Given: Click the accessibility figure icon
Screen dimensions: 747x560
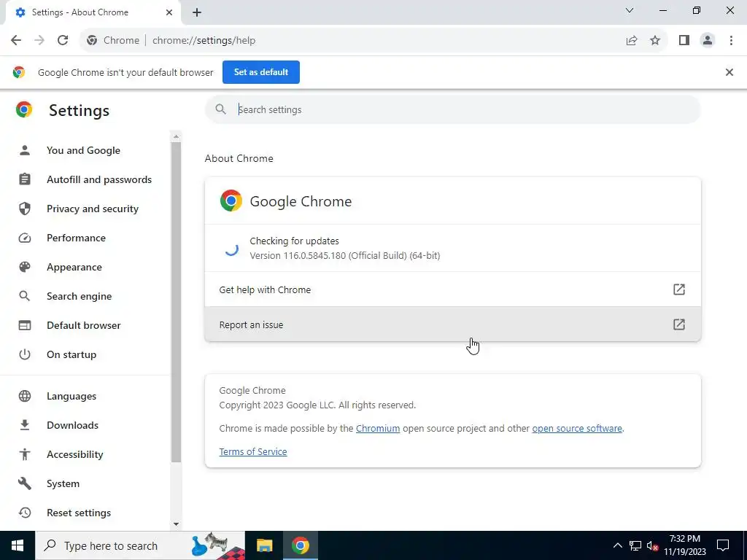Looking at the screenshot, I should coord(25,454).
